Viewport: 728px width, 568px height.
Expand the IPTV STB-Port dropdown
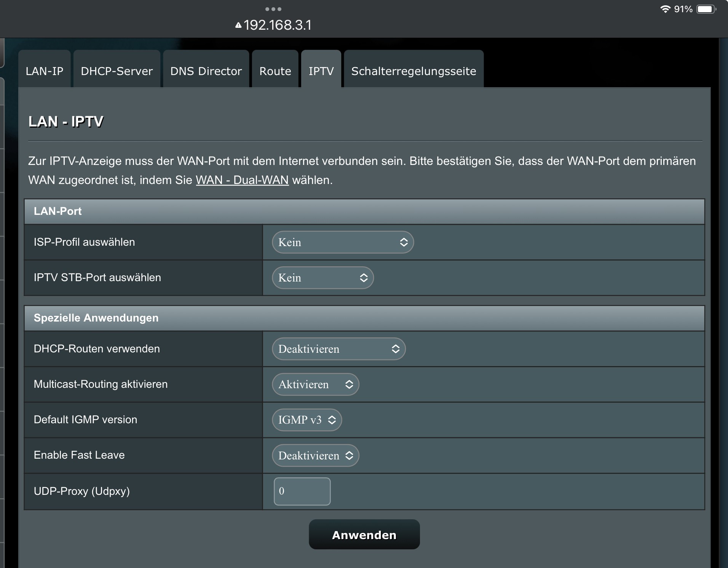tap(322, 278)
